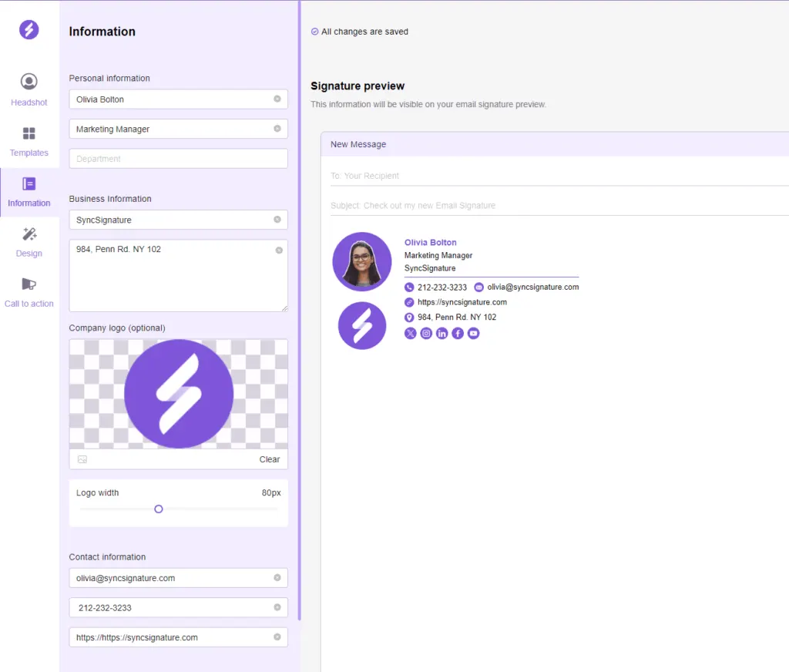Open the Design panel from sidebar
Screen dimensions: 789x672
click(x=29, y=241)
